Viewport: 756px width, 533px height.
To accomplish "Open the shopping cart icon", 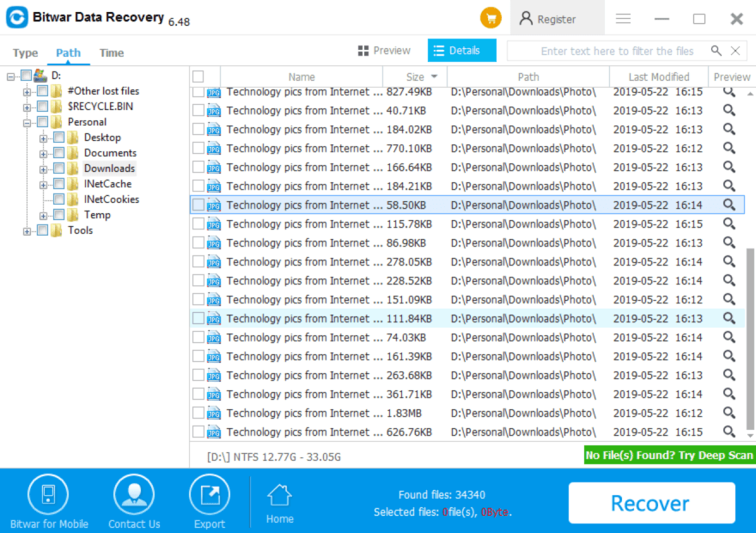I will coord(491,19).
